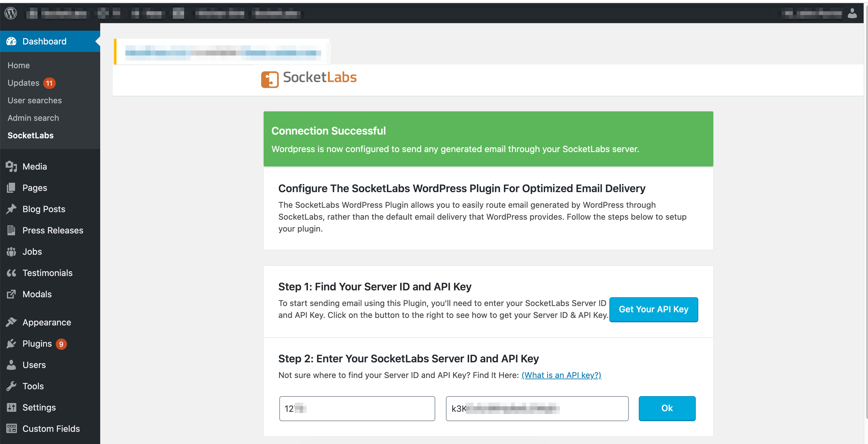Viewport: 868px width, 444px height.
Task: Click the Modals external-link icon
Action: 11,294
